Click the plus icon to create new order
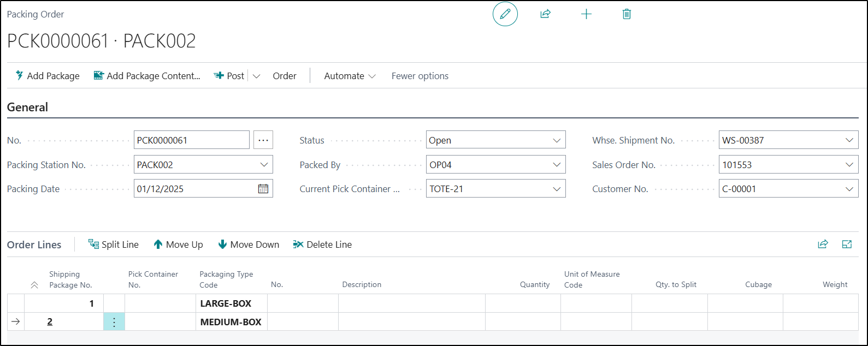 click(586, 14)
